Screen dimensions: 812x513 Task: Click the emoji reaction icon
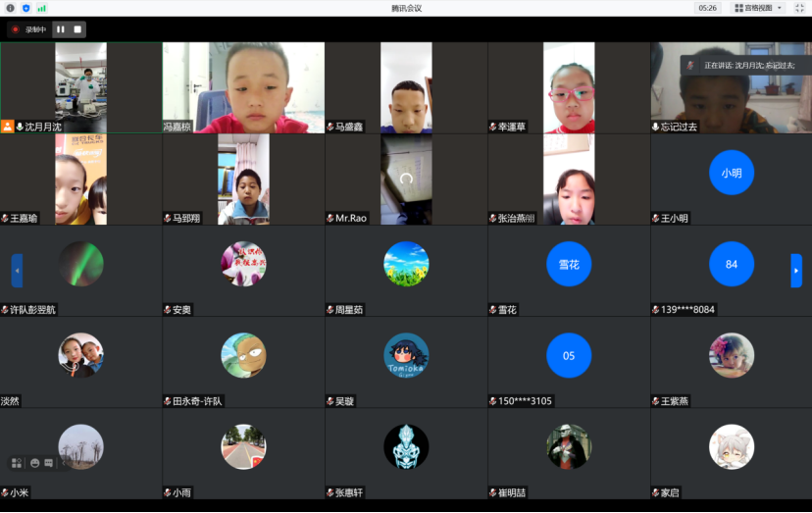[35, 462]
